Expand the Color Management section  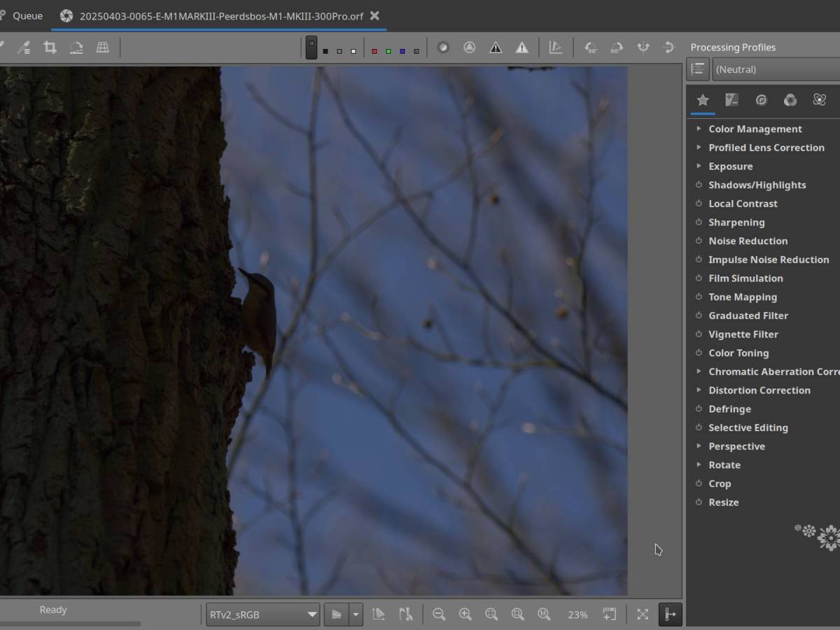tap(699, 129)
